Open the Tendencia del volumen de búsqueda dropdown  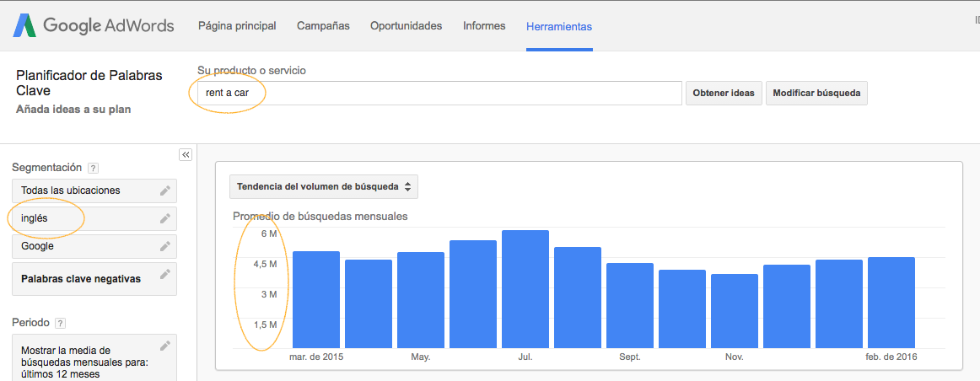point(324,187)
